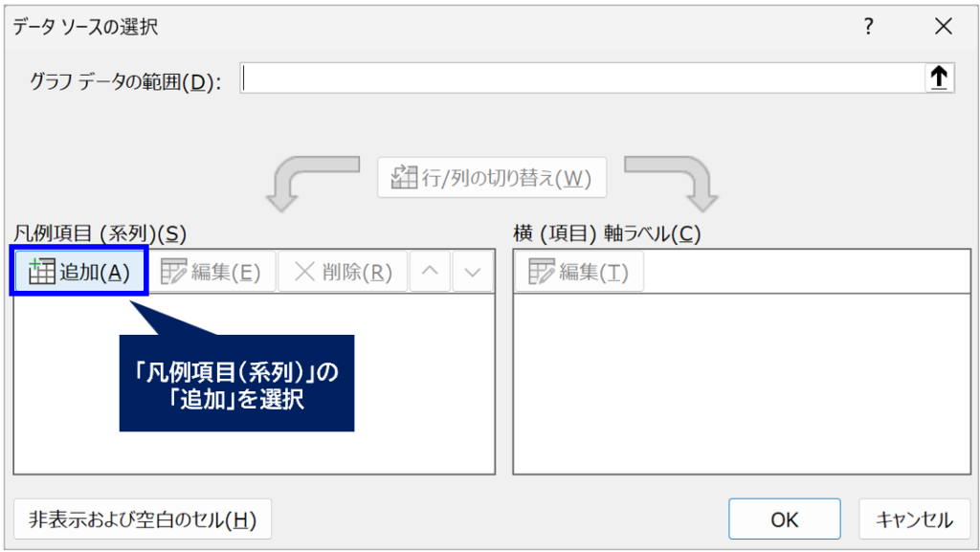Viewport: 980px width, 552px height.
Task: Open help with the question mark icon
Action: pyautogui.click(x=869, y=26)
